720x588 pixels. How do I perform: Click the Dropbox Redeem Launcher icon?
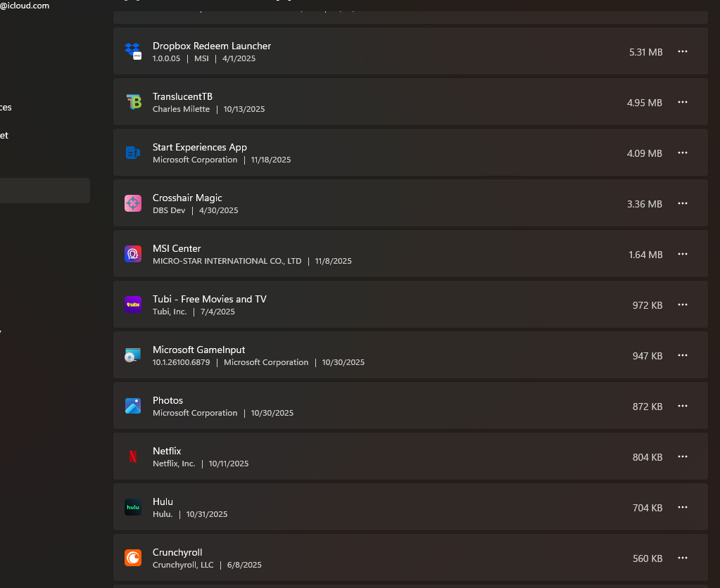coord(133,51)
